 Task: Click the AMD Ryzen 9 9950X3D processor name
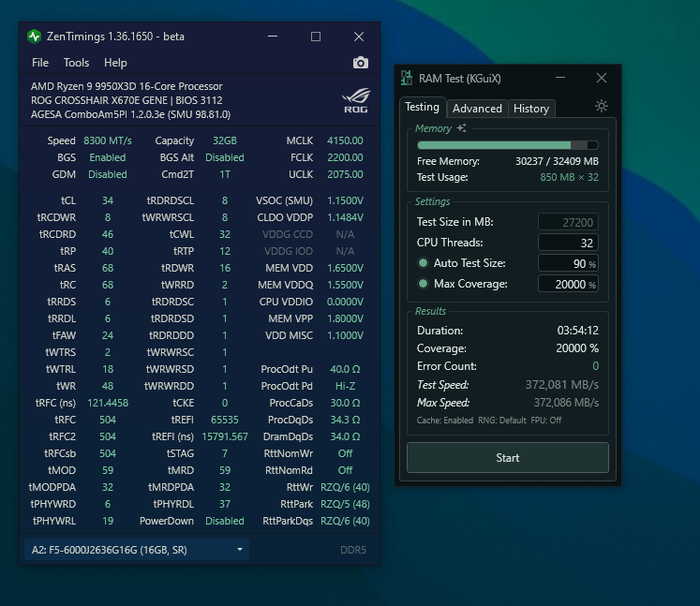click(127, 86)
